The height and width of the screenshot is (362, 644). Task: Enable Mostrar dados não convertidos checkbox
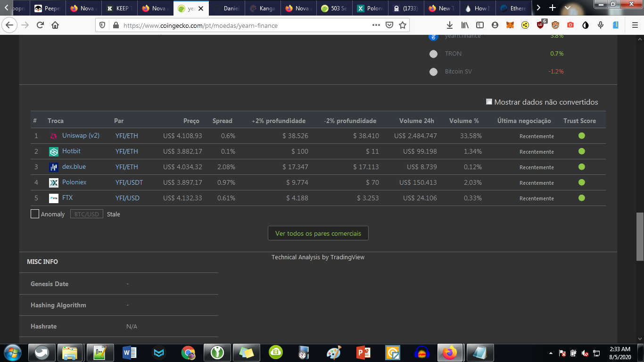[489, 102]
